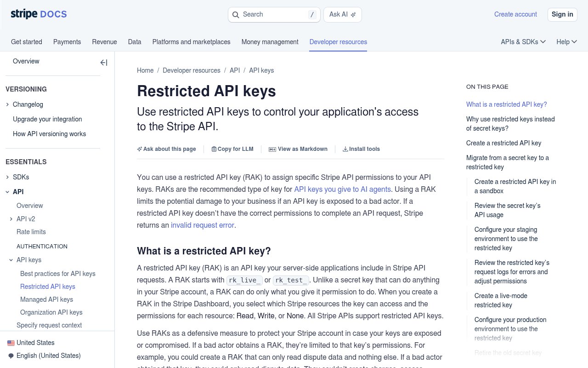
Task: Click the Ask AI sparkle icon
Action: 353,15
